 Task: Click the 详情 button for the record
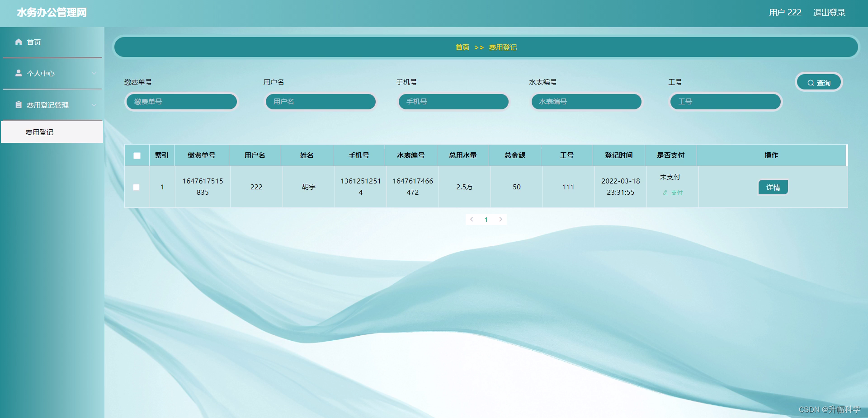click(x=773, y=187)
